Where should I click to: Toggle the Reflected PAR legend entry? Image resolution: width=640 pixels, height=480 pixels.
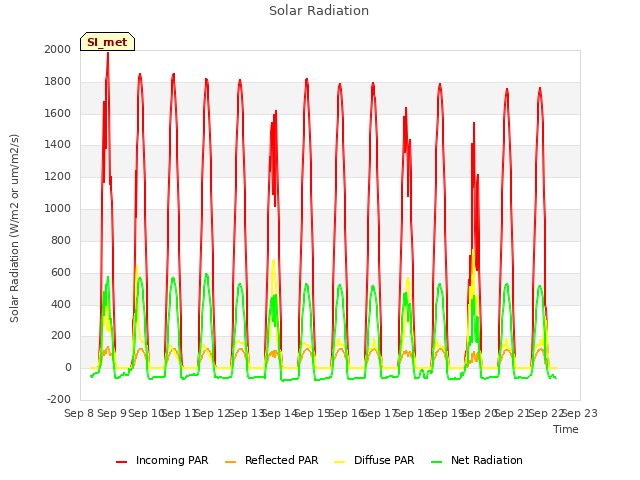coord(271,460)
